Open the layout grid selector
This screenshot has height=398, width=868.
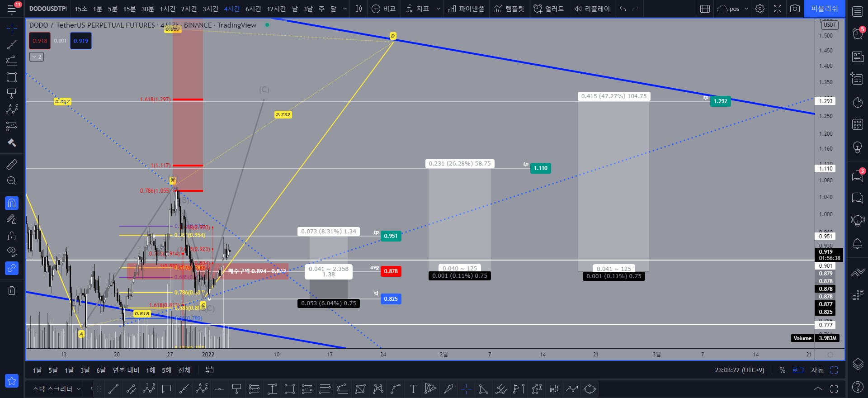[705, 9]
